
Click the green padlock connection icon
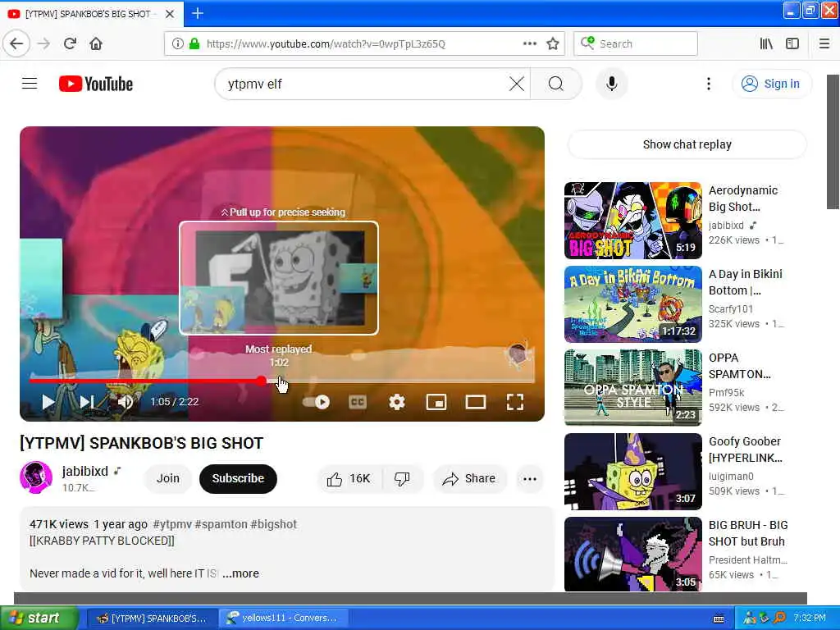tap(194, 43)
